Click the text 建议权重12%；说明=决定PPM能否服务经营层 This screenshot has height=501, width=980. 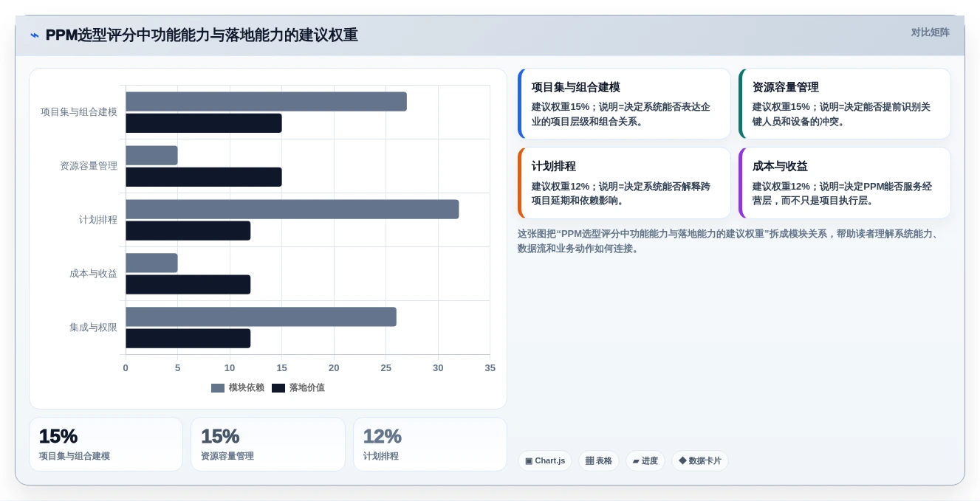[842, 193]
